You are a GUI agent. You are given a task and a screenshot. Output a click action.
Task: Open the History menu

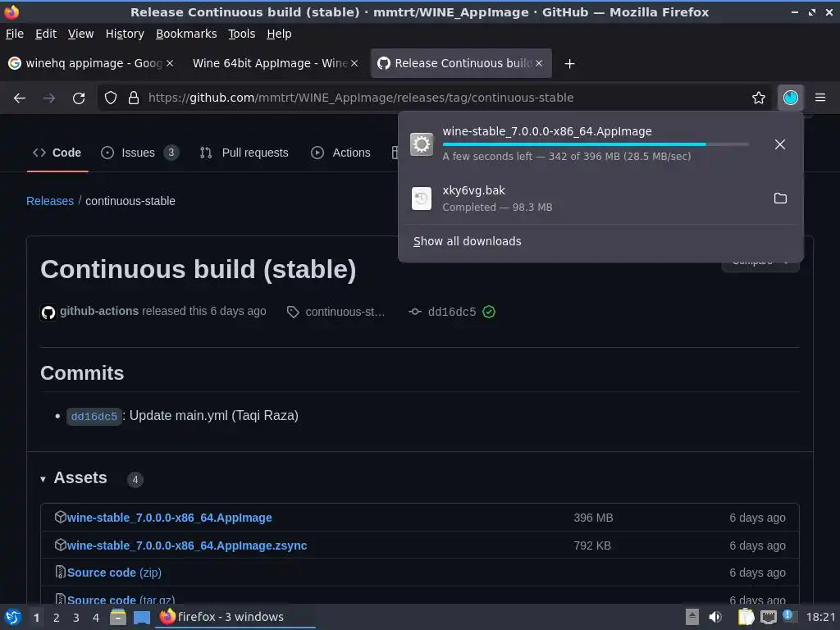(x=125, y=34)
